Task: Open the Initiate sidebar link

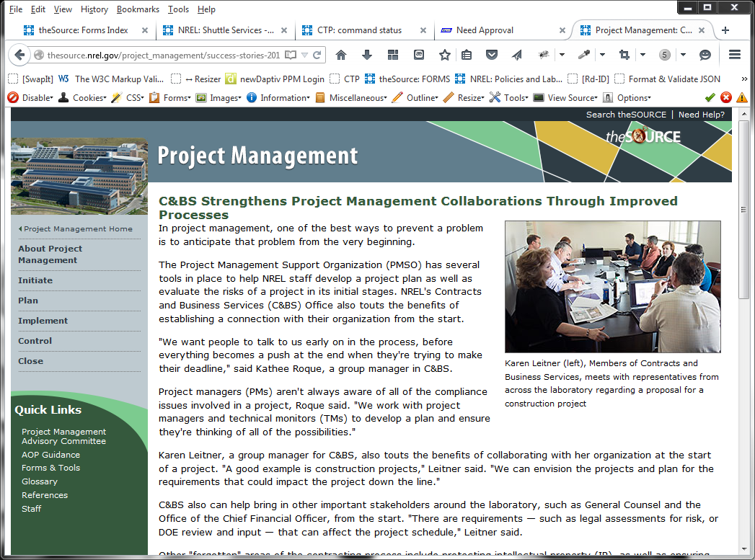Action: pos(35,280)
